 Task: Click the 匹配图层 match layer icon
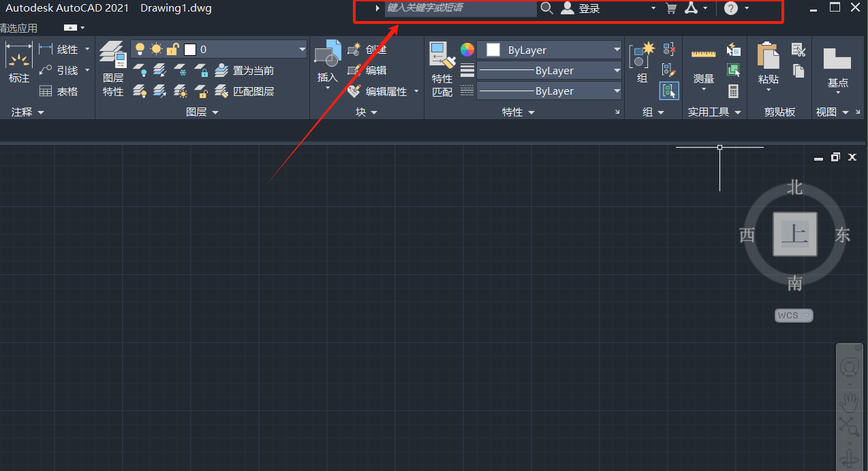(245, 91)
